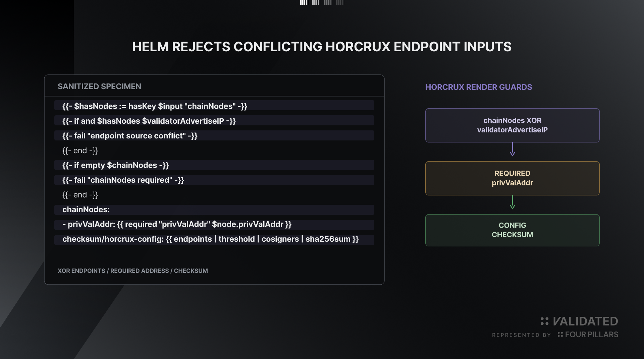
Task: Click the purple arrow below chainNodes XOR box
Action: tap(512, 149)
